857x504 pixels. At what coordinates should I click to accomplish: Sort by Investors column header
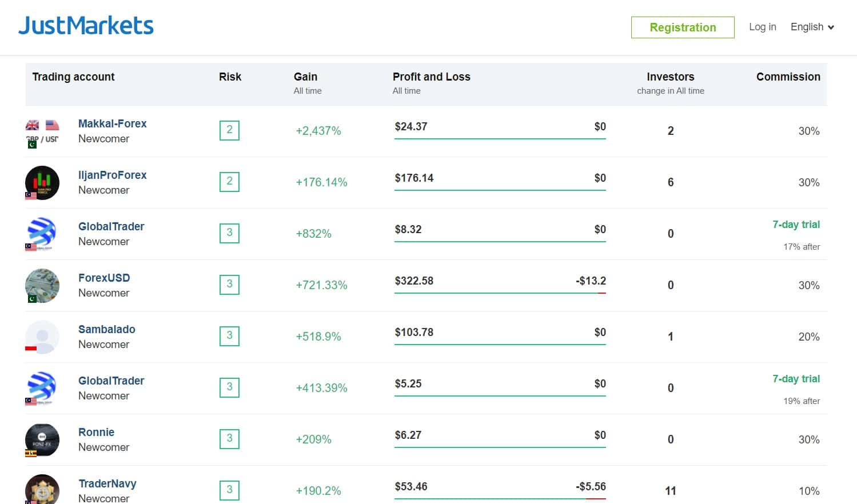pos(670,77)
